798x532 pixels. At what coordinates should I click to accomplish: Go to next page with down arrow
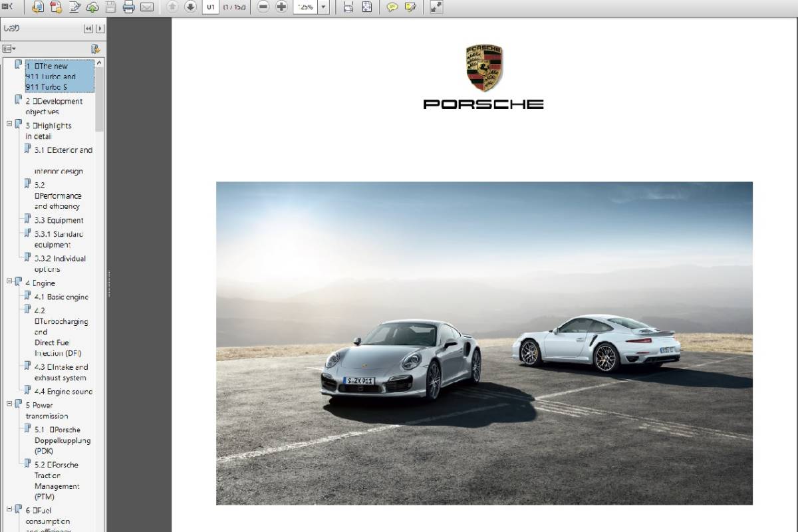190,7
